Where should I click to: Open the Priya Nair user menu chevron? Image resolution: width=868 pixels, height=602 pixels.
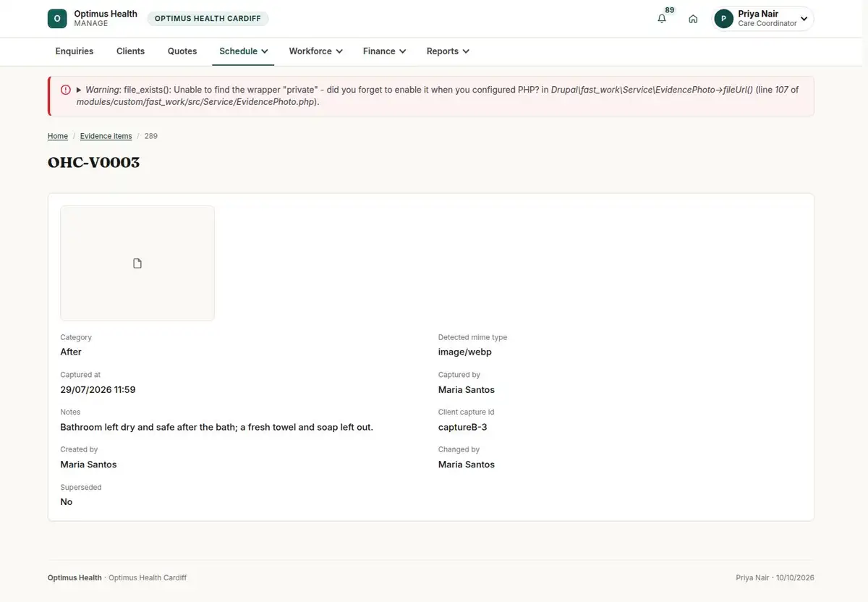tap(804, 19)
